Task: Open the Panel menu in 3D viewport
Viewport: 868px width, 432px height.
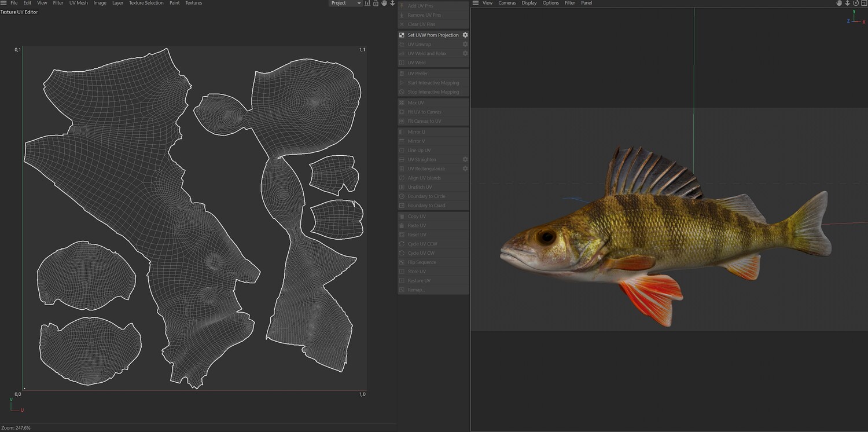Action: coord(586,3)
